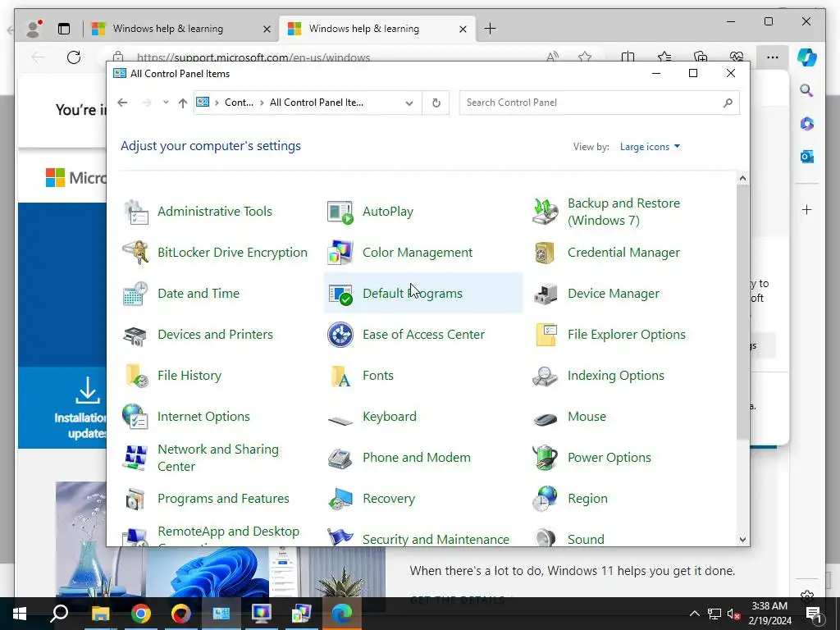Open Edge Settings and more menu
The height and width of the screenshot is (630, 840).
(772, 57)
